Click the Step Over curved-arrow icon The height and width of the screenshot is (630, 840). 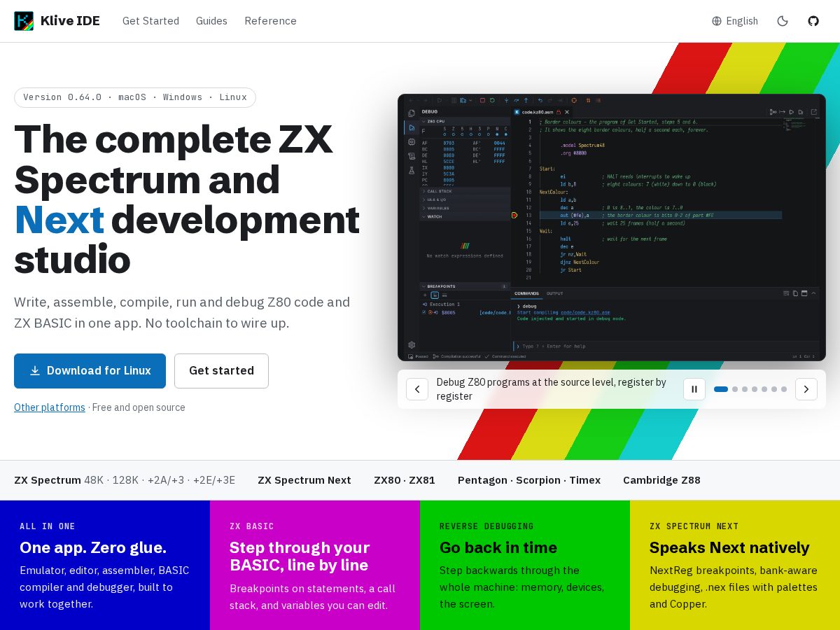[x=517, y=101]
